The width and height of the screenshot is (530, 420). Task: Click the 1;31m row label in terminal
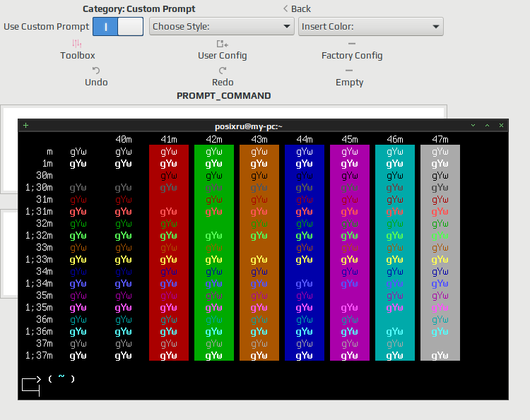point(39,212)
